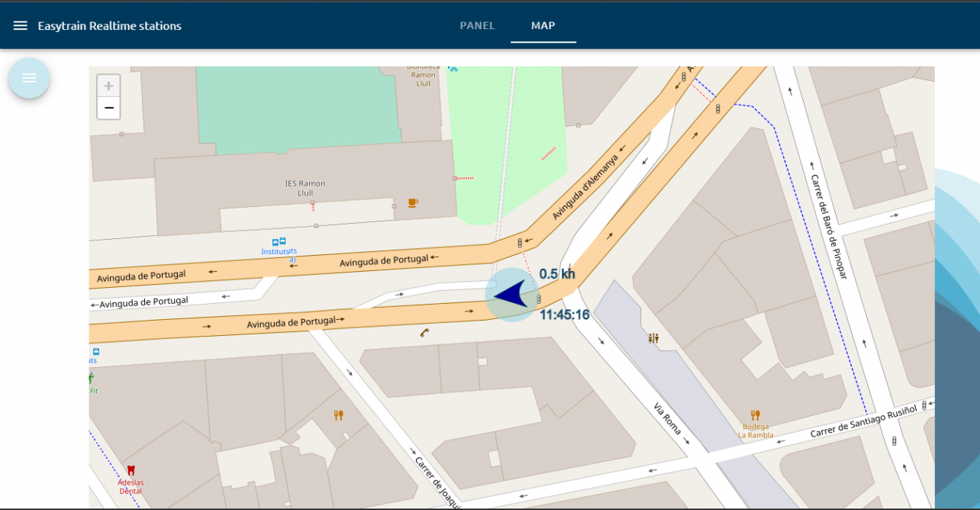Click the 11:45:16 timestamp label
Screen dimensions: 980x510
(564, 315)
